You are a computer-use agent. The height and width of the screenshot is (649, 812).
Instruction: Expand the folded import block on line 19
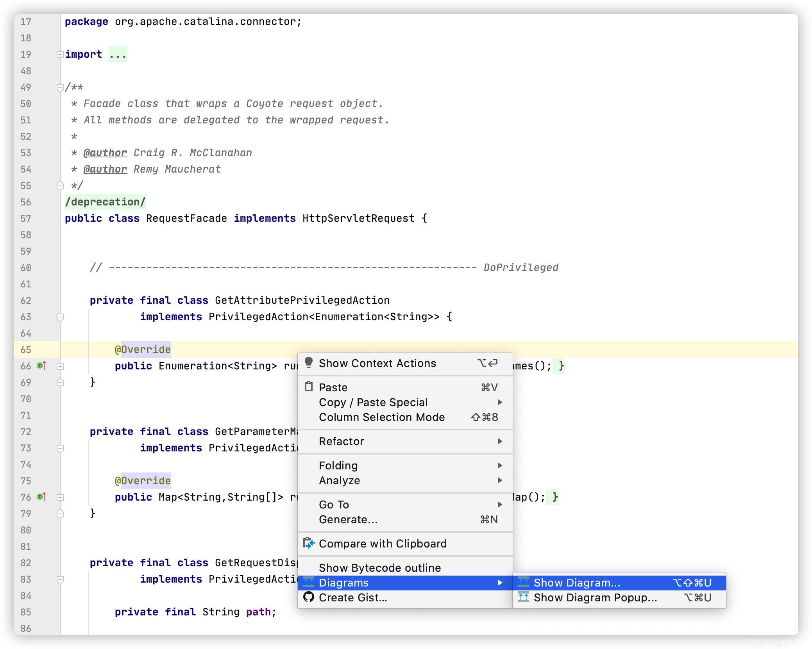[60, 55]
